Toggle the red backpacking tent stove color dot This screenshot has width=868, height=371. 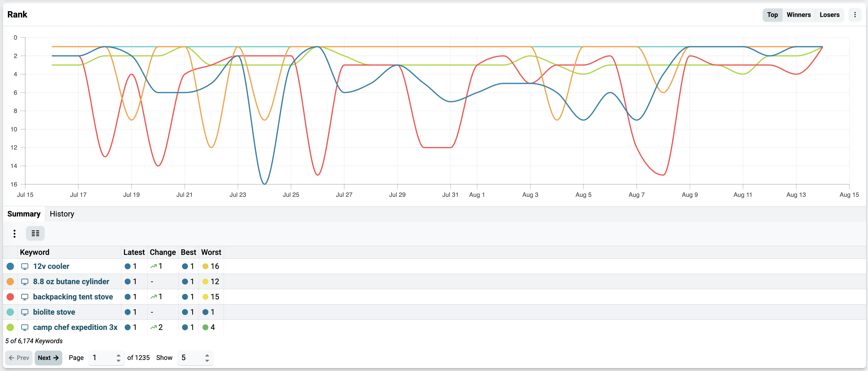pos(10,297)
